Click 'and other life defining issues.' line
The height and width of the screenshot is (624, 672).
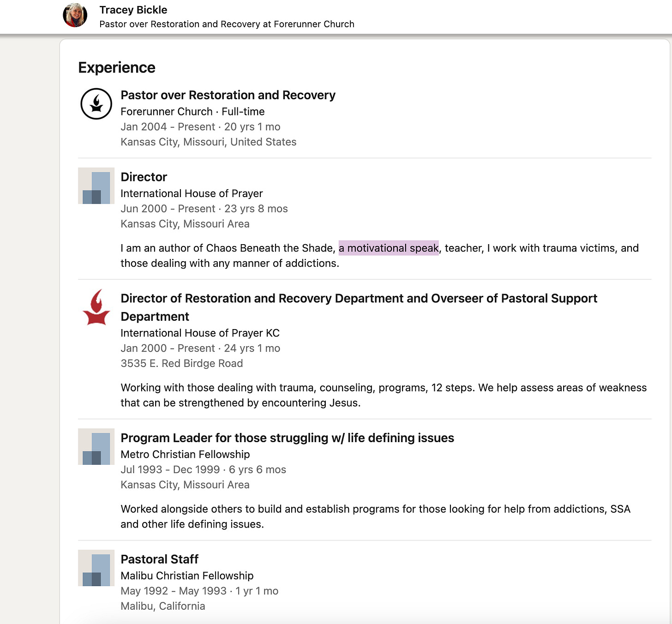(192, 524)
